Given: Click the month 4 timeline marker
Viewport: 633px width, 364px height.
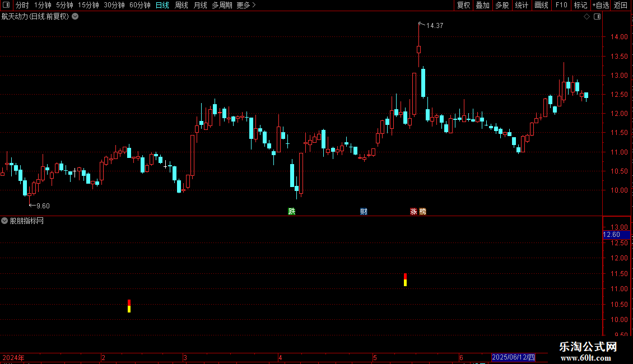Looking at the screenshot, I should [x=280, y=357].
